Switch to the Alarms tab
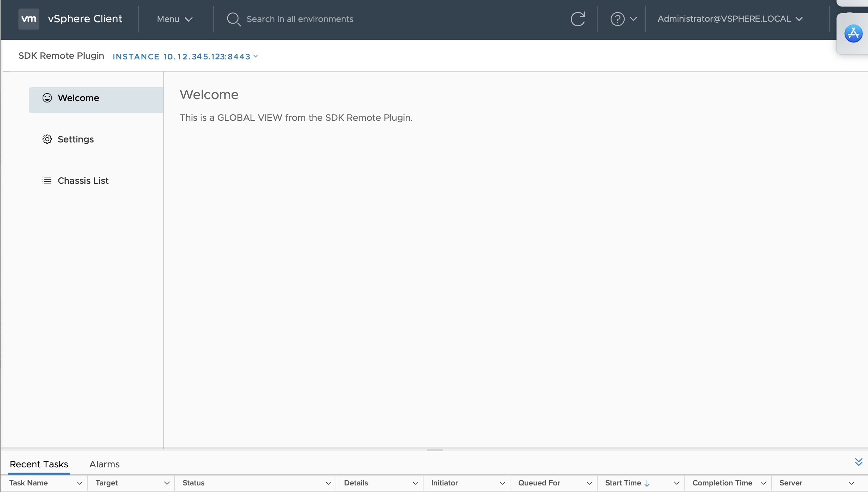The height and width of the screenshot is (492, 868). point(105,464)
